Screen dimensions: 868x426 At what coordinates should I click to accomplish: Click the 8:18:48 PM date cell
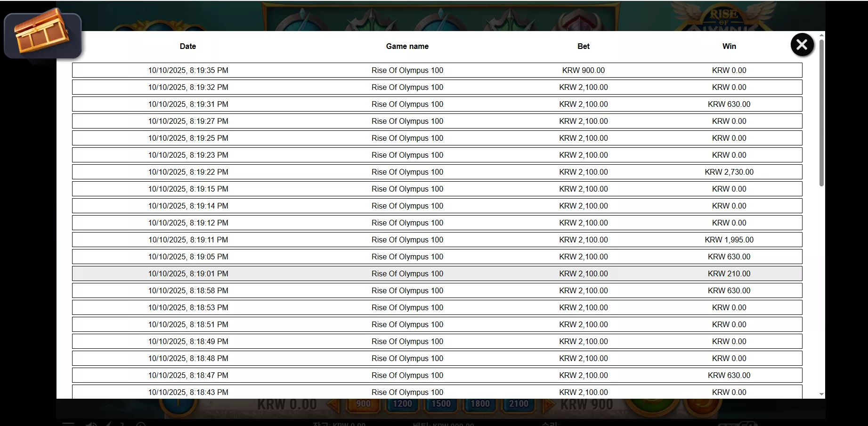188,358
